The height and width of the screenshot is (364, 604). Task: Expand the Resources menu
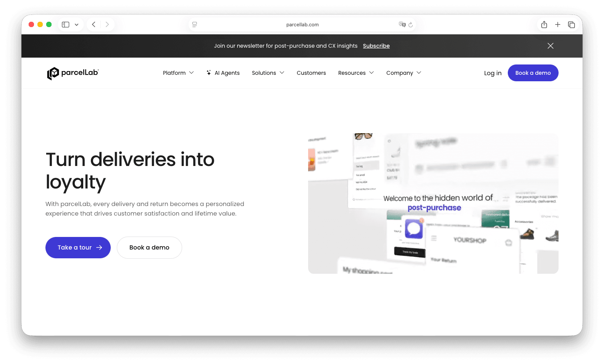(356, 73)
